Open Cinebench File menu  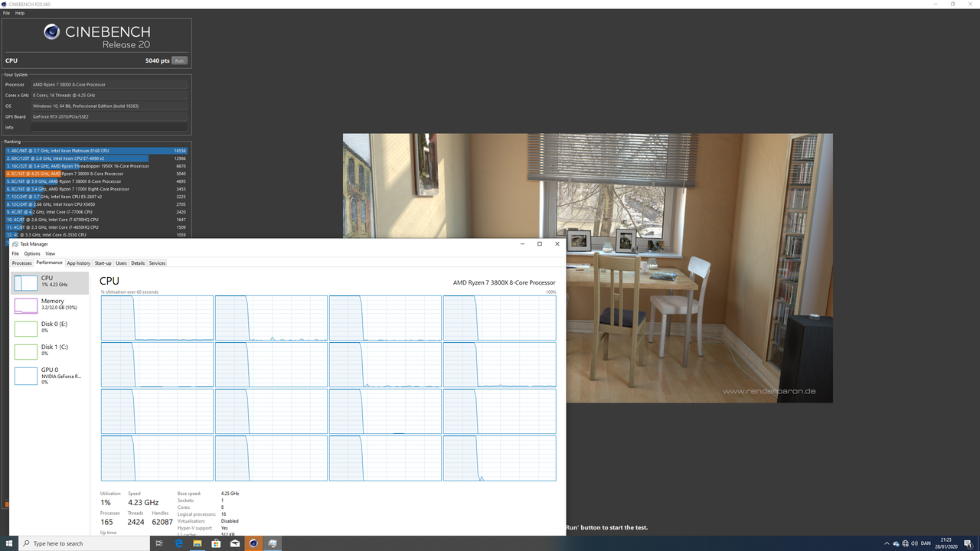tap(6, 13)
